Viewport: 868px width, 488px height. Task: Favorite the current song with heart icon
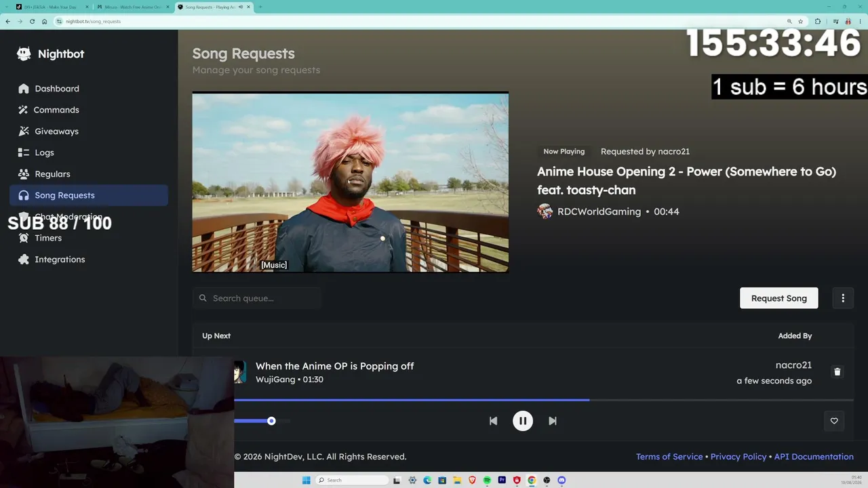tap(834, 421)
